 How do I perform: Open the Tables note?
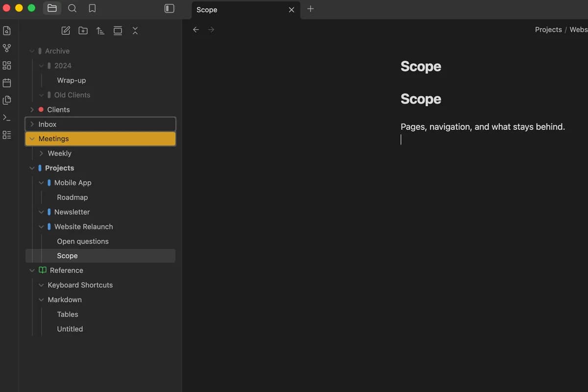click(x=68, y=315)
